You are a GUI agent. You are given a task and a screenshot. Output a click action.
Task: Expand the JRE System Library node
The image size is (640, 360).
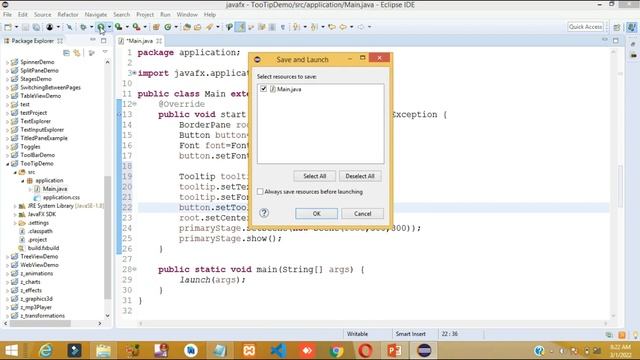pyautogui.click(x=15, y=206)
